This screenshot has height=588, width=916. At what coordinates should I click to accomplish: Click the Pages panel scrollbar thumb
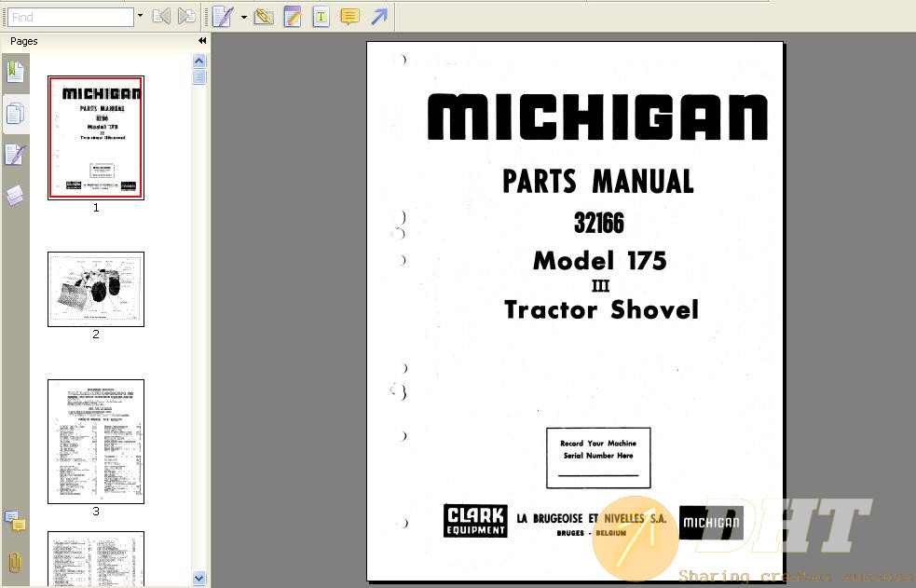(199, 76)
